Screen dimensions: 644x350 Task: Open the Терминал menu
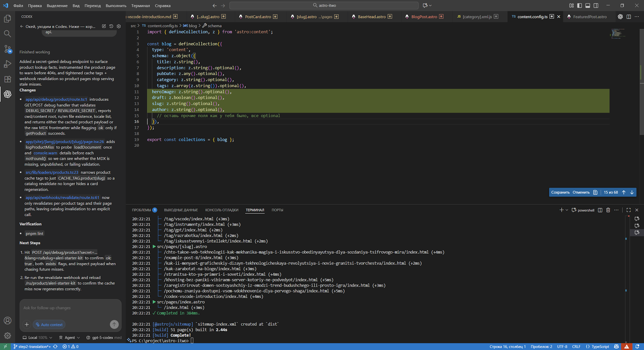[140, 5]
